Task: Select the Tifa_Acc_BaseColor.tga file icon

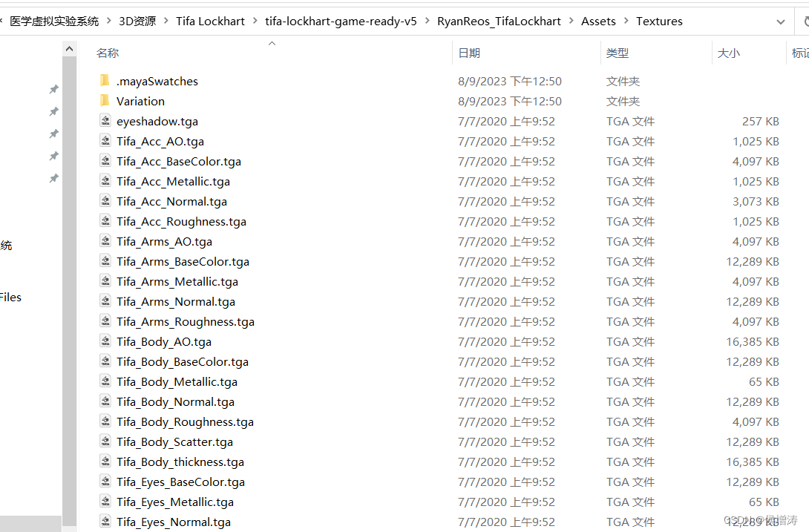Action: (x=105, y=161)
